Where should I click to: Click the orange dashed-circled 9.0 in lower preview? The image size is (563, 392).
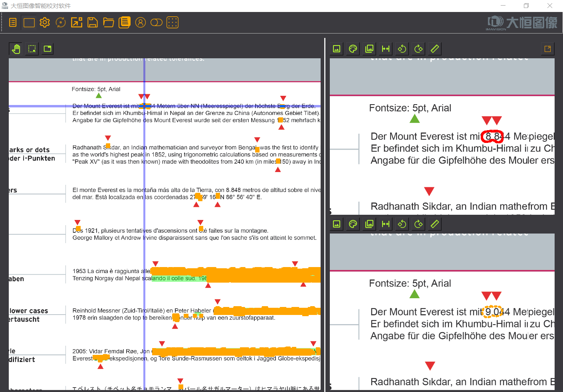pyautogui.click(x=492, y=312)
